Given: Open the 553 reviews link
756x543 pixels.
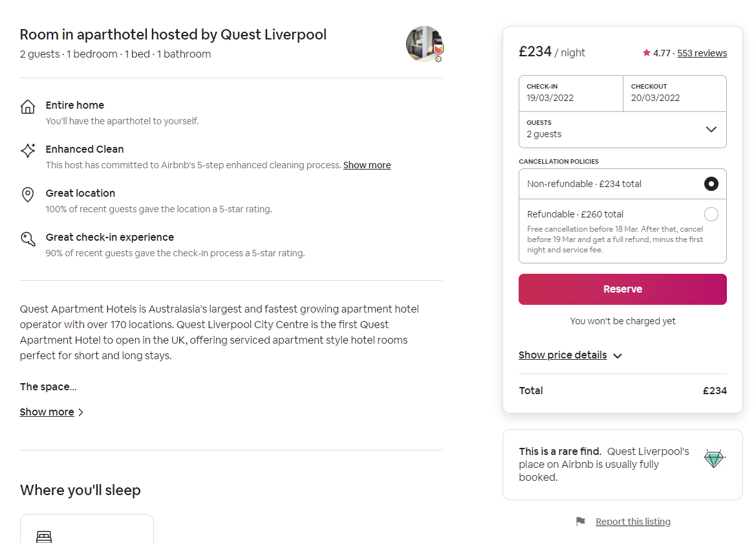Looking at the screenshot, I should coord(702,53).
